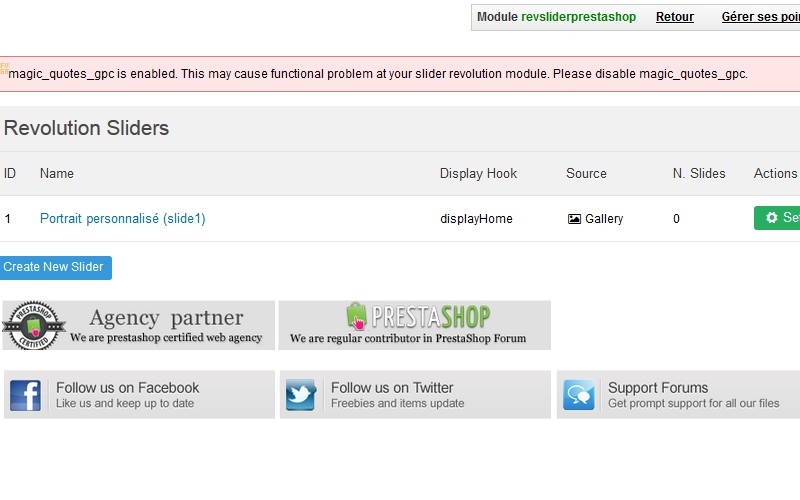Viewport: 800px width, 500px height.
Task: Click the gear icon on green Settings button
Action: (771, 217)
